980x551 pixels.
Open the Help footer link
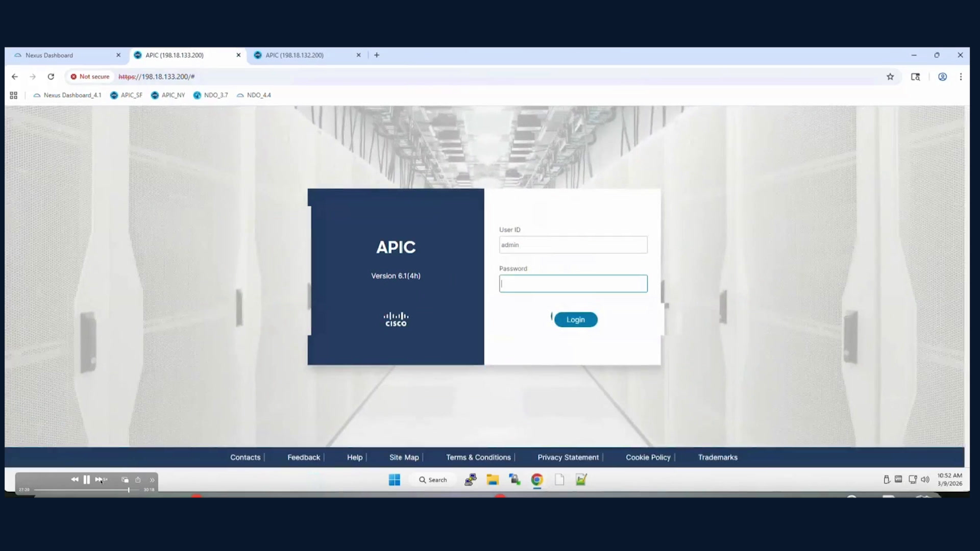click(x=355, y=457)
